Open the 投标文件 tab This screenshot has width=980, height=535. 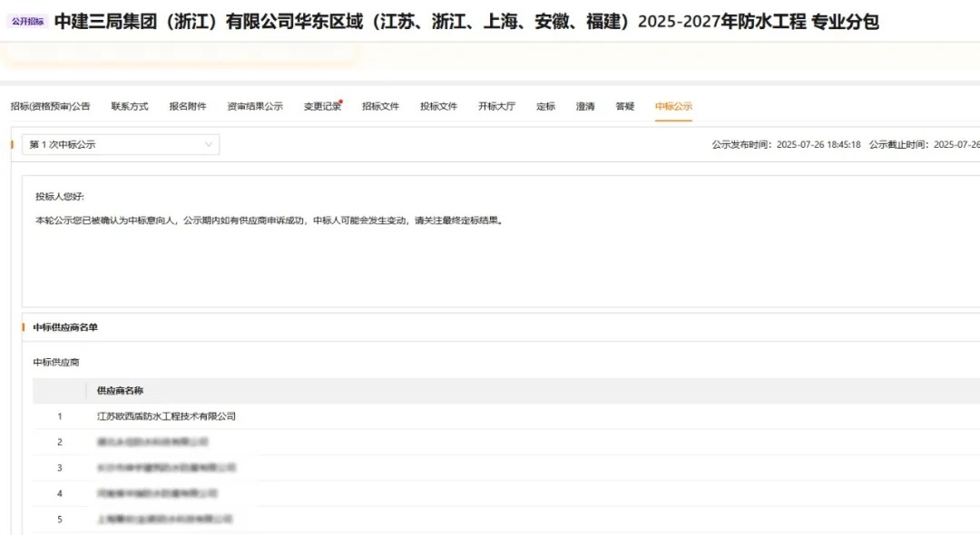438,105
